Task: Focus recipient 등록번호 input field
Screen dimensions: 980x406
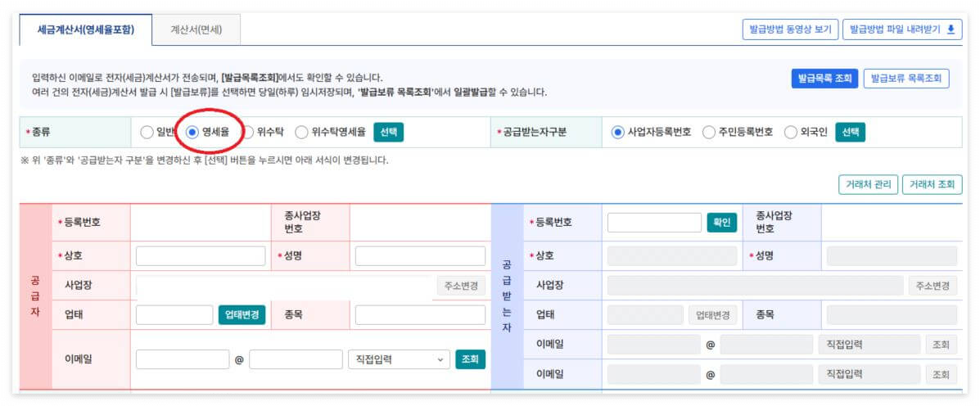Action: click(654, 223)
